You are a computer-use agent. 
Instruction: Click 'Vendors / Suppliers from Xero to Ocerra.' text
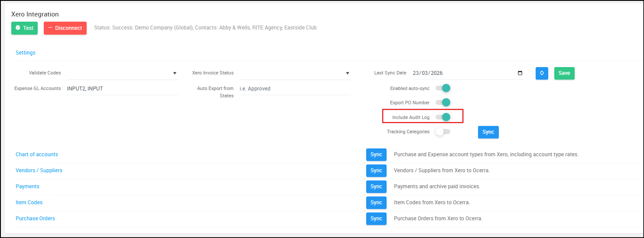[x=442, y=170]
